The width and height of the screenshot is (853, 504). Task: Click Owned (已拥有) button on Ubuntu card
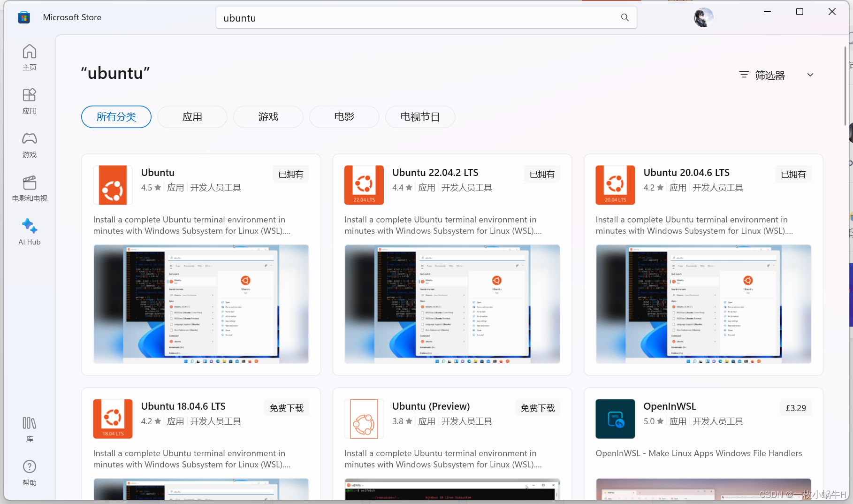point(291,174)
